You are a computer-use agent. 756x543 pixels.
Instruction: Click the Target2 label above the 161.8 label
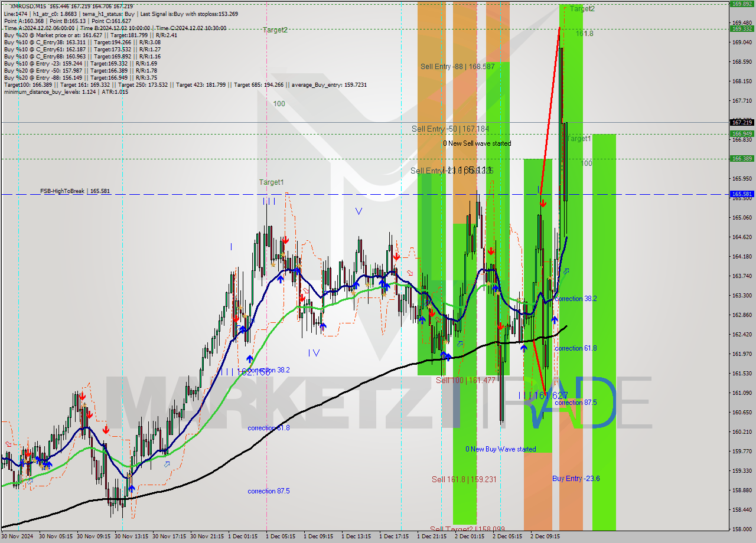582,8
